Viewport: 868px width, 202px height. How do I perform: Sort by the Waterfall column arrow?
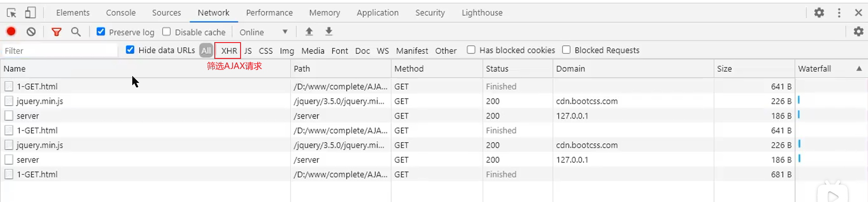pos(858,68)
